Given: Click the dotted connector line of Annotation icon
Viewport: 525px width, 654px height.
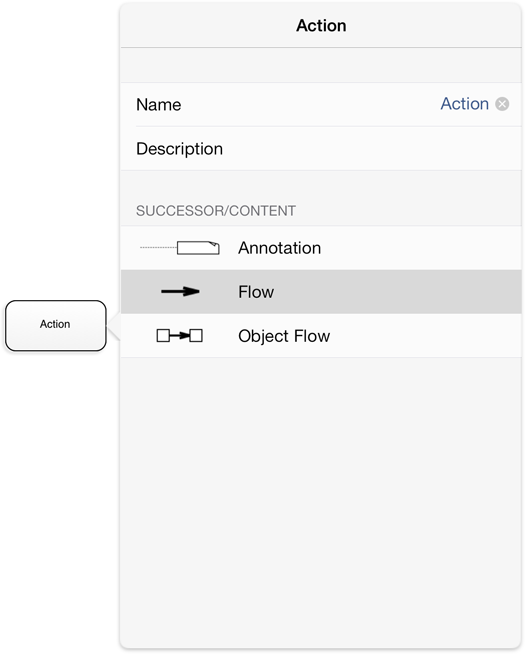Looking at the screenshot, I should click(158, 247).
